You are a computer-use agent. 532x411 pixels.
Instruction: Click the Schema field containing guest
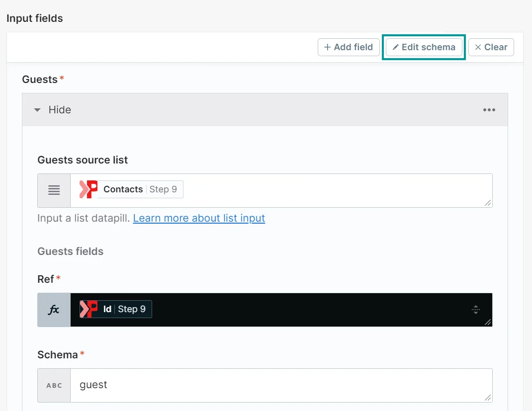click(x=281, y=385)
